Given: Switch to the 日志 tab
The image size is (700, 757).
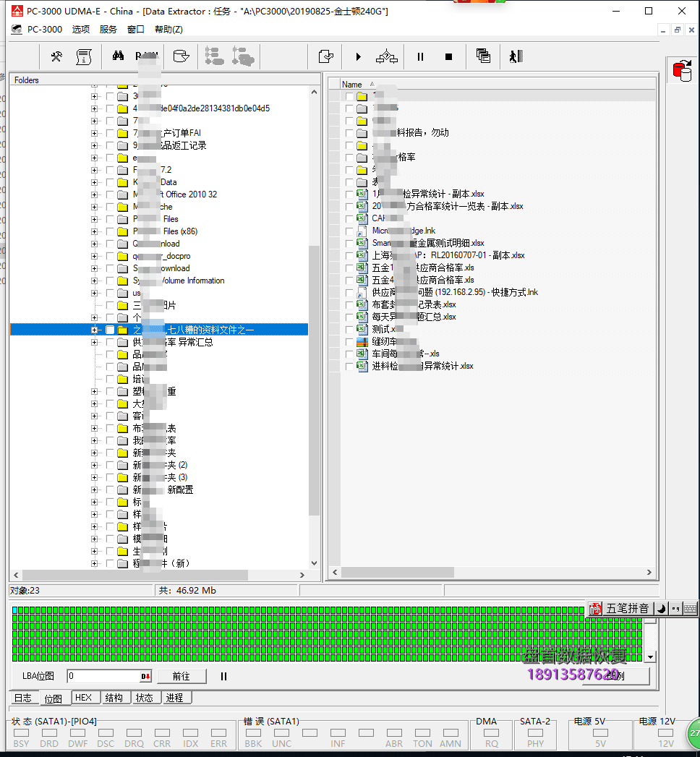Looking at the screenshot, I should tap(22, 698).
